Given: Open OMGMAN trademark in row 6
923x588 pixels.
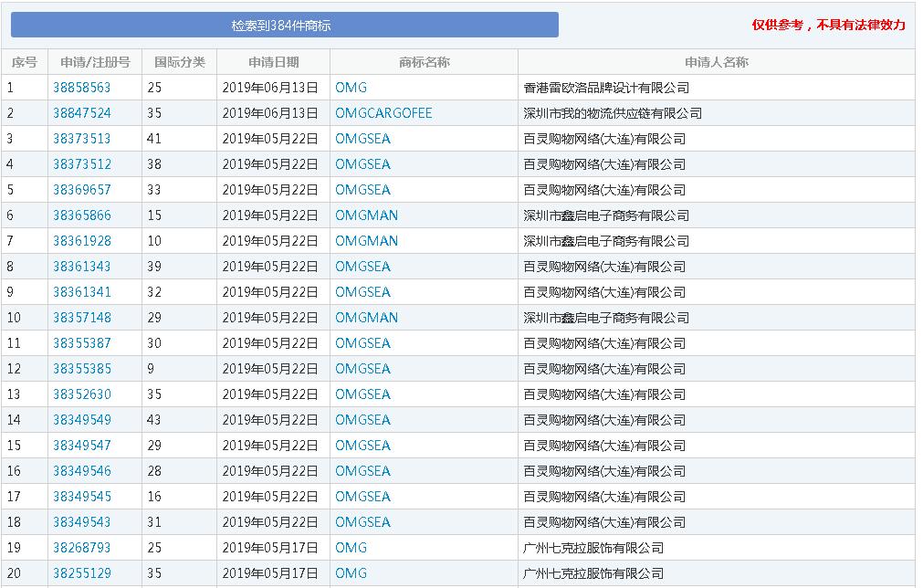Looking at the screenshot, I should 366,215.
